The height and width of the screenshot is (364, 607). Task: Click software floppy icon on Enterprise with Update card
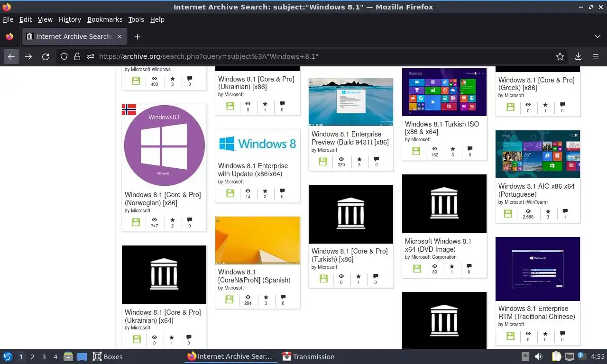[230, 193]
